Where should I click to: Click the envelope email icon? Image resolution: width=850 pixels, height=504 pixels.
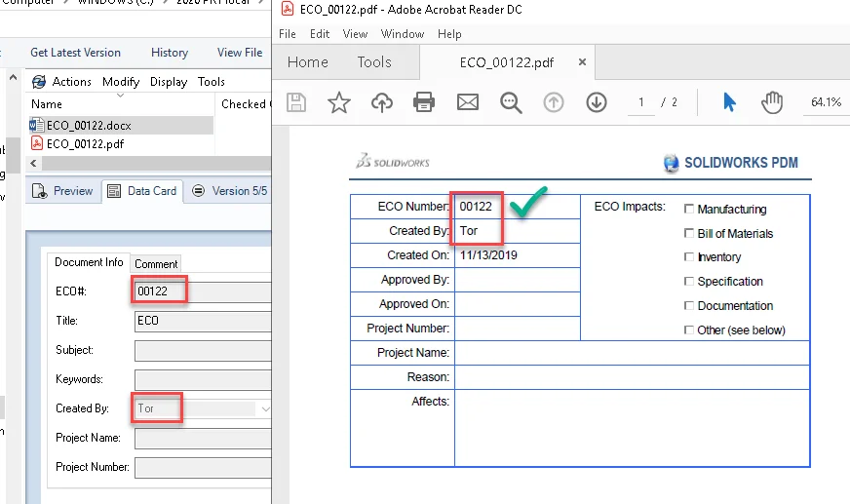[x=468, y=102]
